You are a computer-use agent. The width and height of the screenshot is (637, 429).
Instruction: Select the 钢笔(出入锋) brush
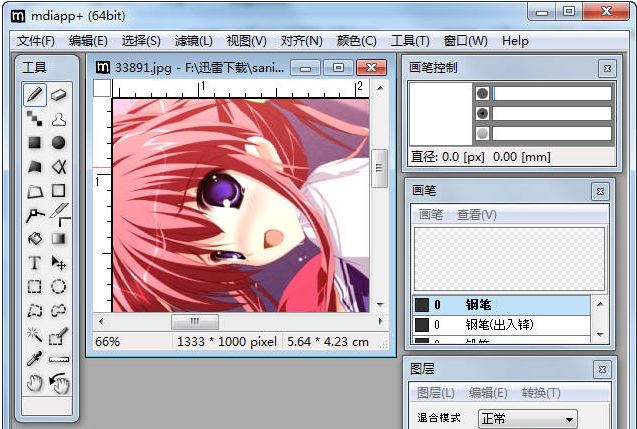(502, 325)
